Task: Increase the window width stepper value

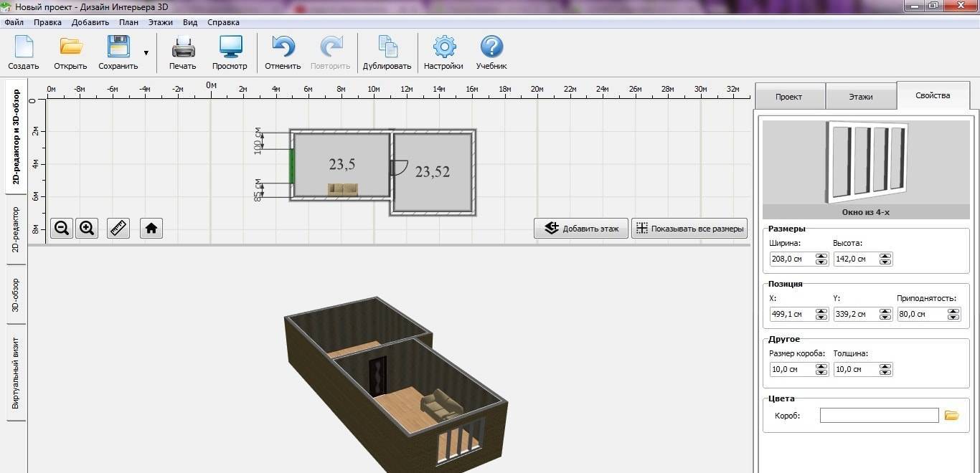Action: 821,256
